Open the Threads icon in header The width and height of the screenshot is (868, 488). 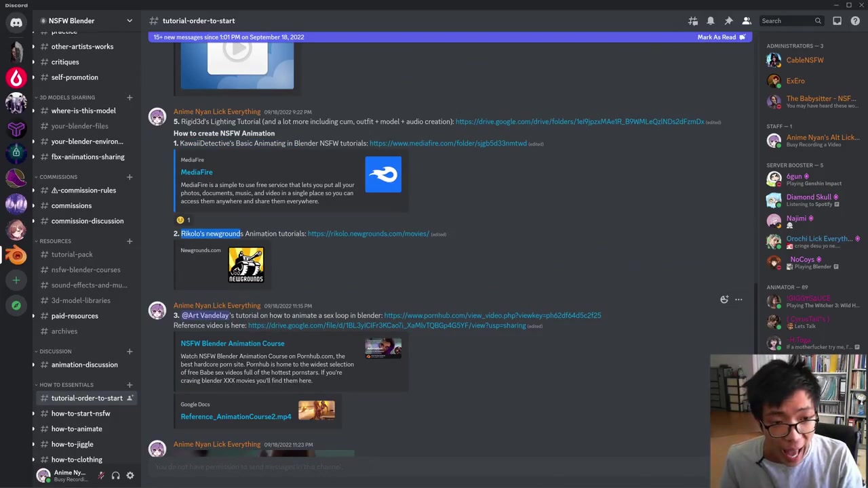692,21
